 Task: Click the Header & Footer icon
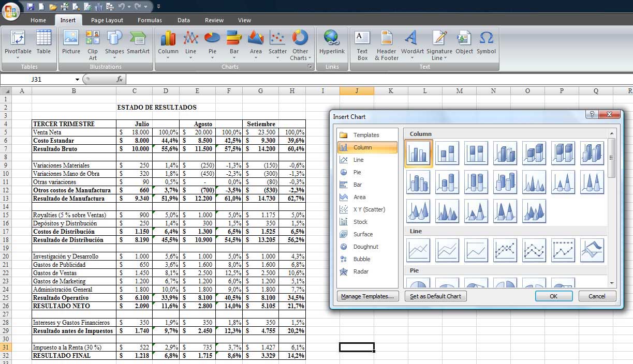click(387, 43)
